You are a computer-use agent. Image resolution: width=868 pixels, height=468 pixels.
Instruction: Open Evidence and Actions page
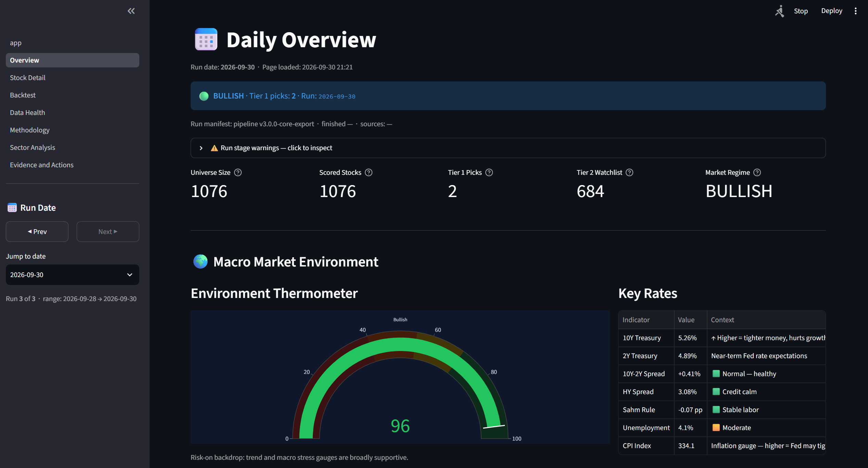click(x=73, y=165)
